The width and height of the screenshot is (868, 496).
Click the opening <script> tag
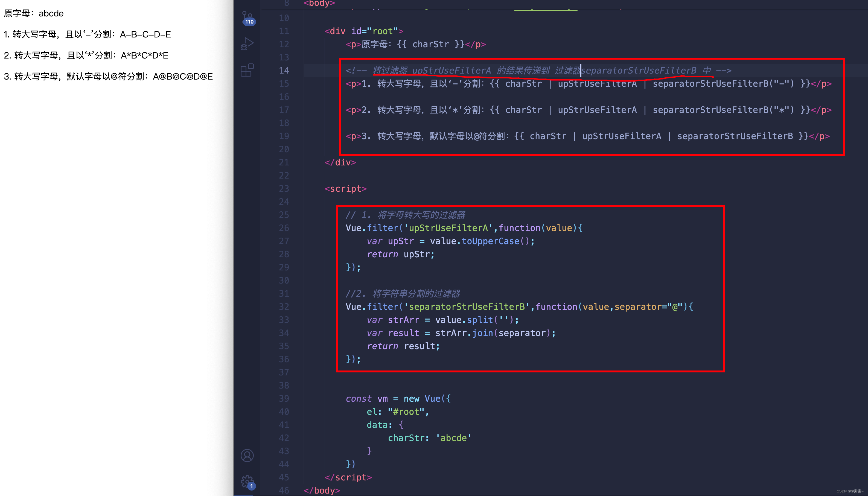point(345,189)
